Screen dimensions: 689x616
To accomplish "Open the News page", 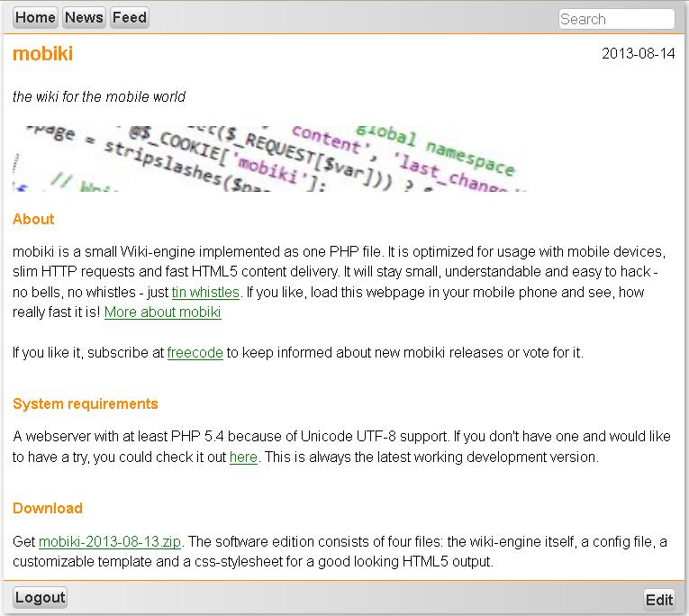I will [x=84, y=17].
